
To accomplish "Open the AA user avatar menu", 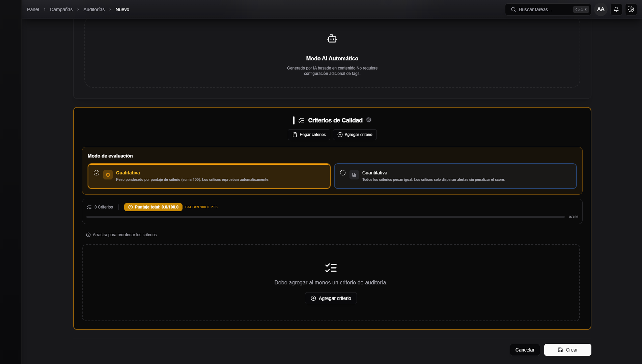I will tap(601, 9).
